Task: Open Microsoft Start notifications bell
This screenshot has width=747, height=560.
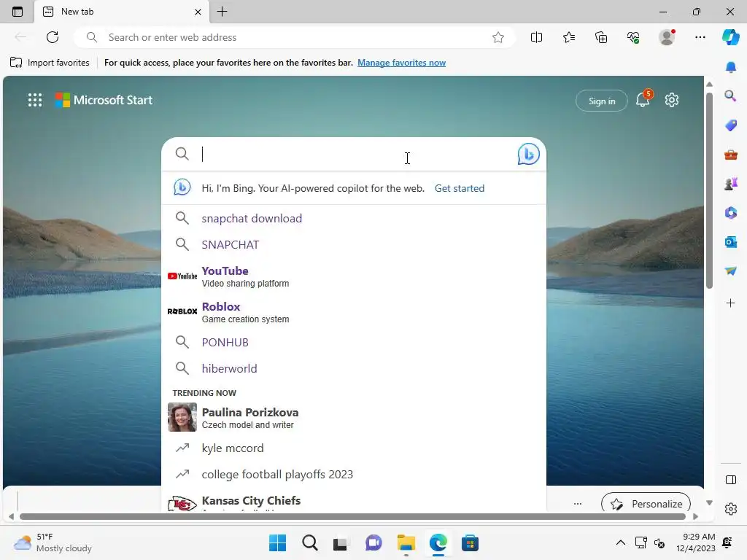Action: [643, 99]
